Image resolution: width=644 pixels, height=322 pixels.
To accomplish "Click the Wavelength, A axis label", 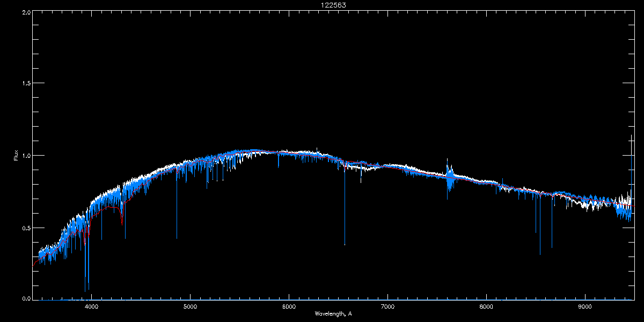I will (333, 313).
